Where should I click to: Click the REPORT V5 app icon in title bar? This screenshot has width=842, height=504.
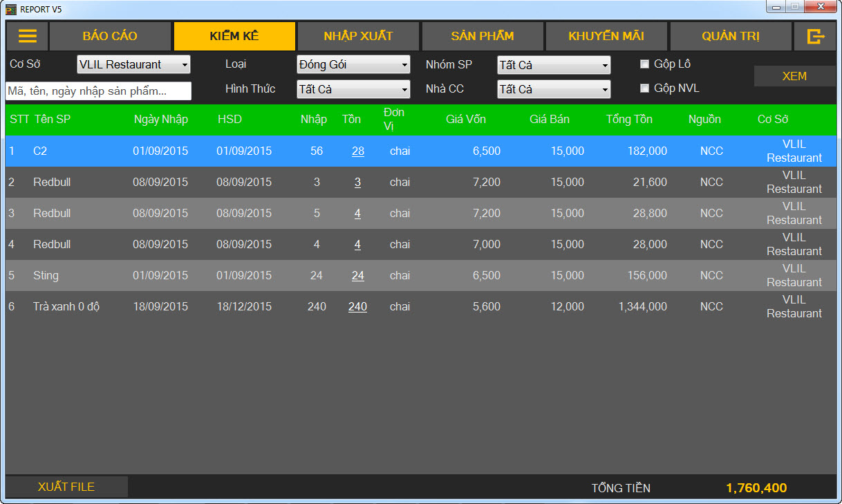pos(11,9)
